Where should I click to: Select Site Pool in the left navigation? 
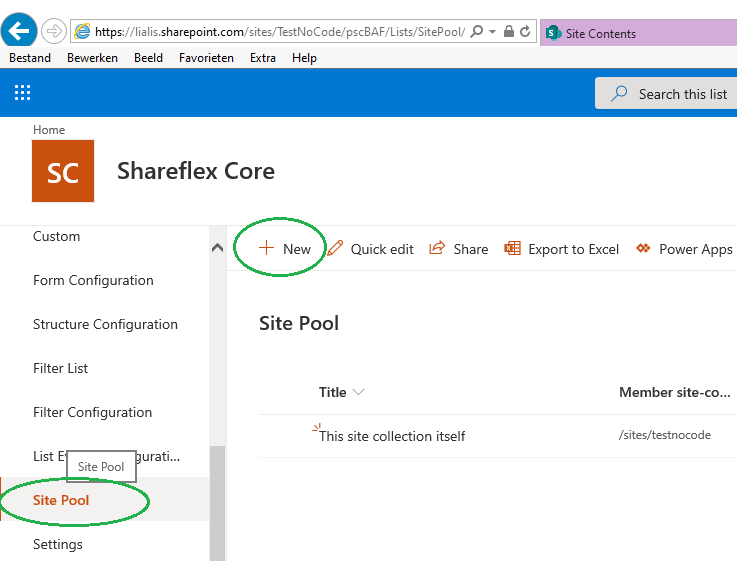pyautogui.click(x=61, y=500)
